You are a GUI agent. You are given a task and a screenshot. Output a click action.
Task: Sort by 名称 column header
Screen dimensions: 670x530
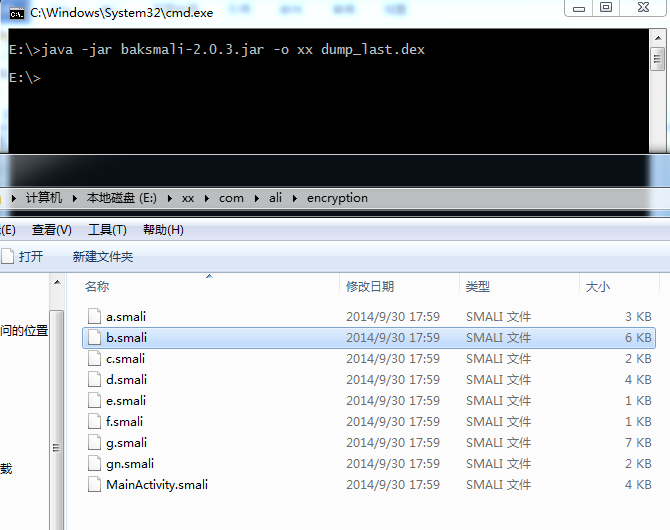tap(97, 286)
